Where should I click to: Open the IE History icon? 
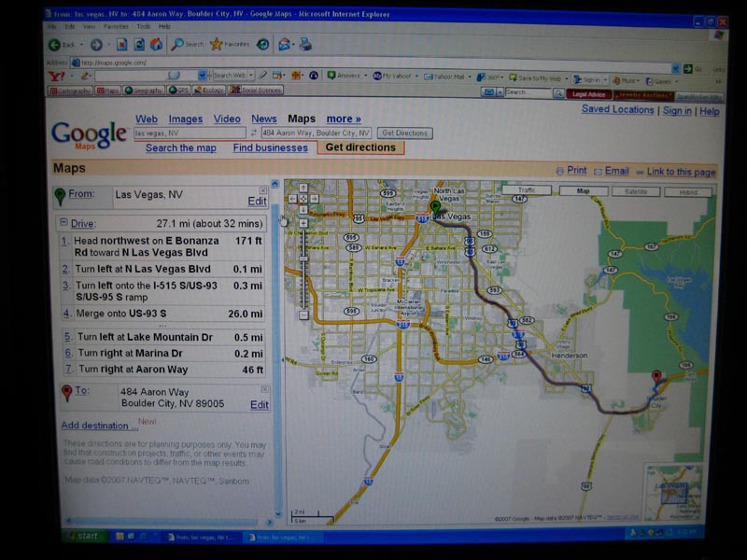tap(262, 45)
